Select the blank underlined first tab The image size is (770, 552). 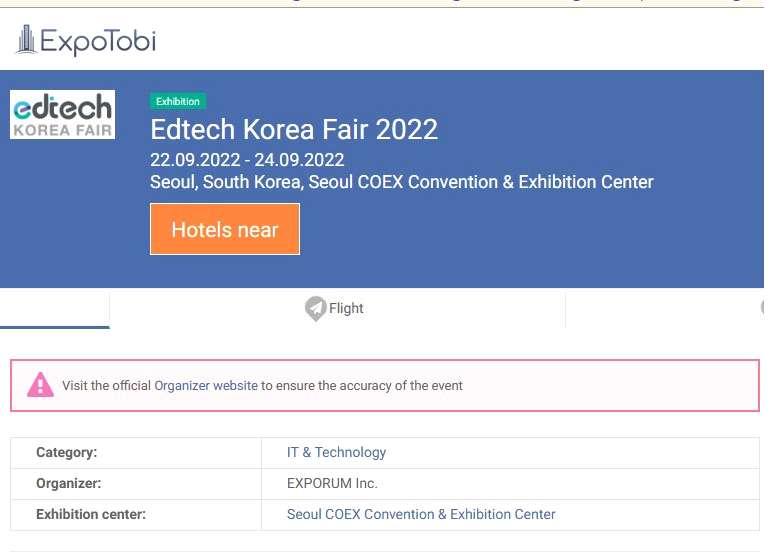(55, 309)
